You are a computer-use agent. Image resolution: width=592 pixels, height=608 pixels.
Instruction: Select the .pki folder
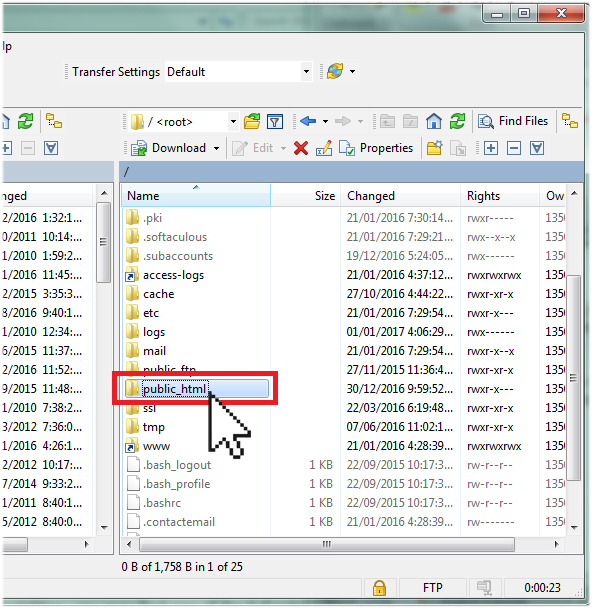tap(144, 218)
